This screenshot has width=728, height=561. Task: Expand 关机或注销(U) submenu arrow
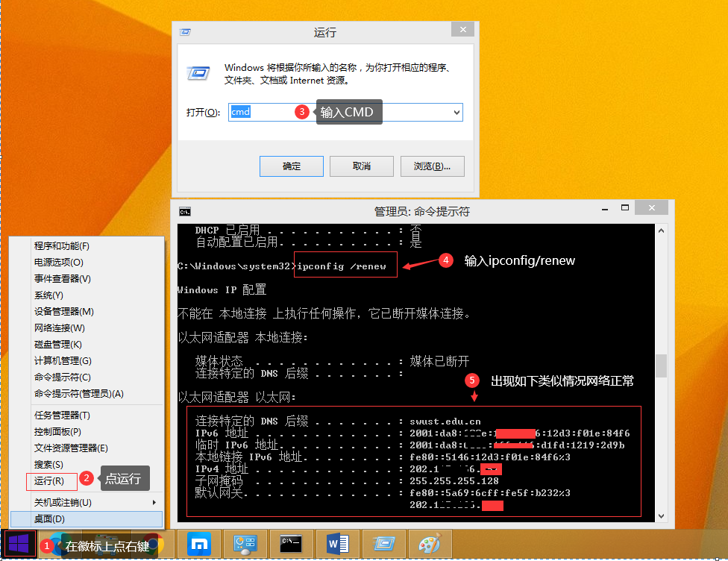pos(154,503)
